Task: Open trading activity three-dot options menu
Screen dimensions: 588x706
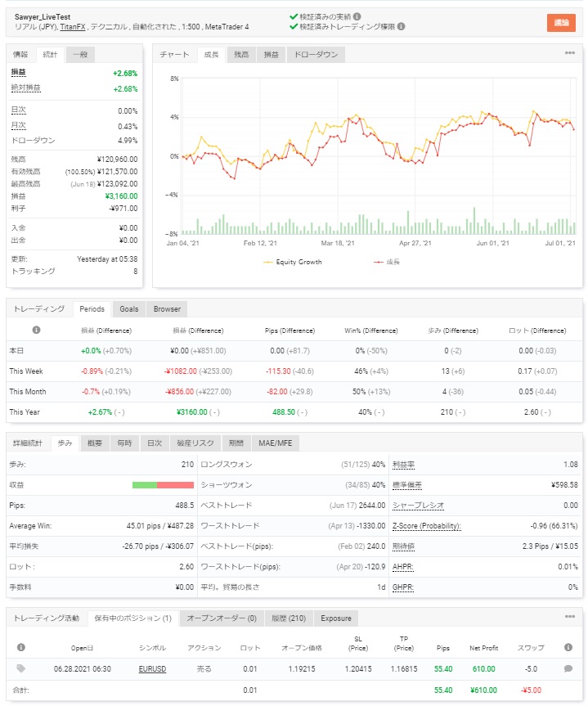Action: [569, 618]
